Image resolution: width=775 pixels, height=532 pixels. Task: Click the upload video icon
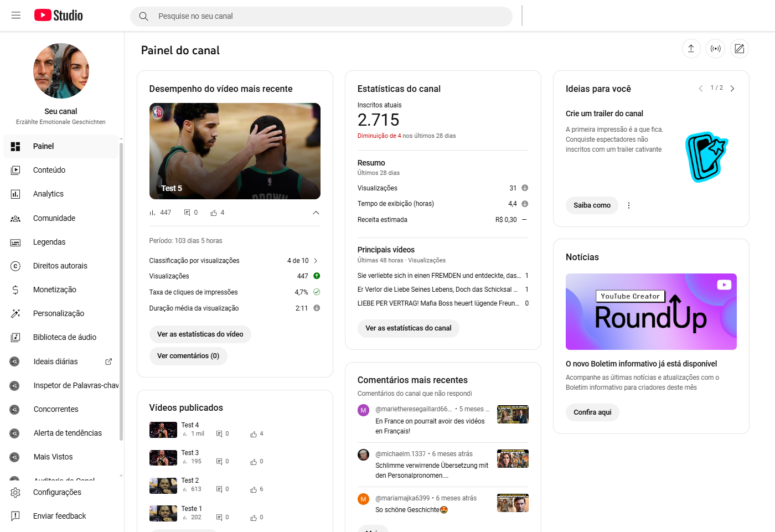(x=691, y=49)
